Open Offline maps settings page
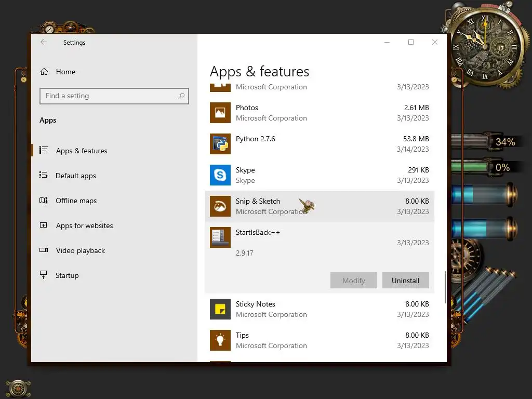The width and height of the screenshot is (532, 399). tap(76, 201)
